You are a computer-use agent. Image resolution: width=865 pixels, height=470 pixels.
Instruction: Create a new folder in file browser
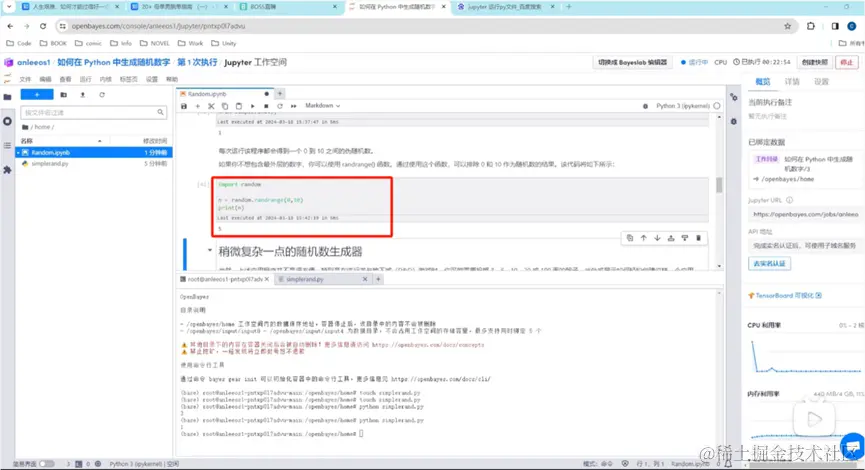click(63, 95)
